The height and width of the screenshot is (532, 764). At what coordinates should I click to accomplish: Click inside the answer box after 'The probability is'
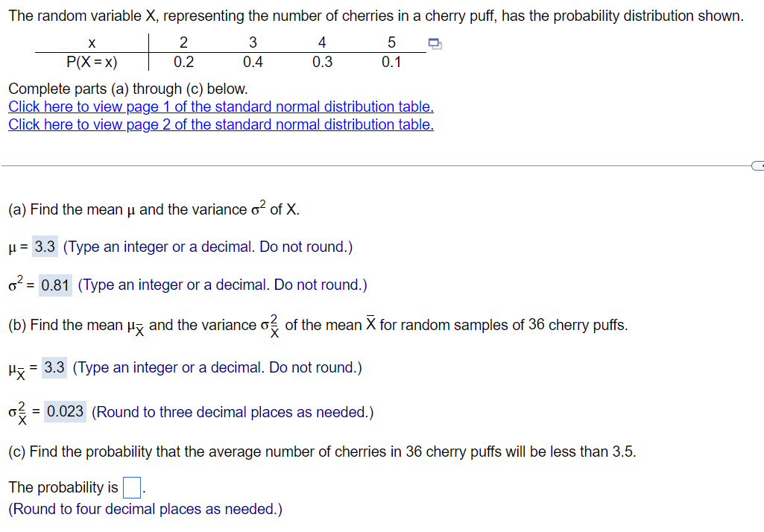tap(131, 487)
